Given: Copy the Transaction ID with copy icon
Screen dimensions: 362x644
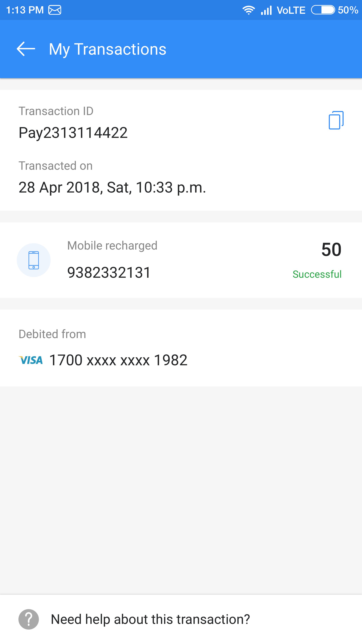Looking at the screenshot, I should (336, 120).
